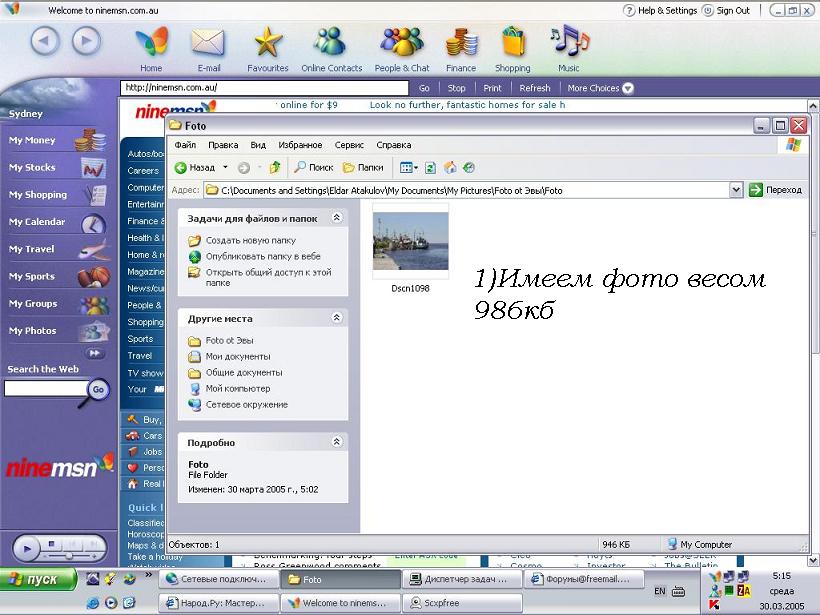Click Stop in the MSN Explorer bar
Screen dimensions: 820x615
pos(457,88)
